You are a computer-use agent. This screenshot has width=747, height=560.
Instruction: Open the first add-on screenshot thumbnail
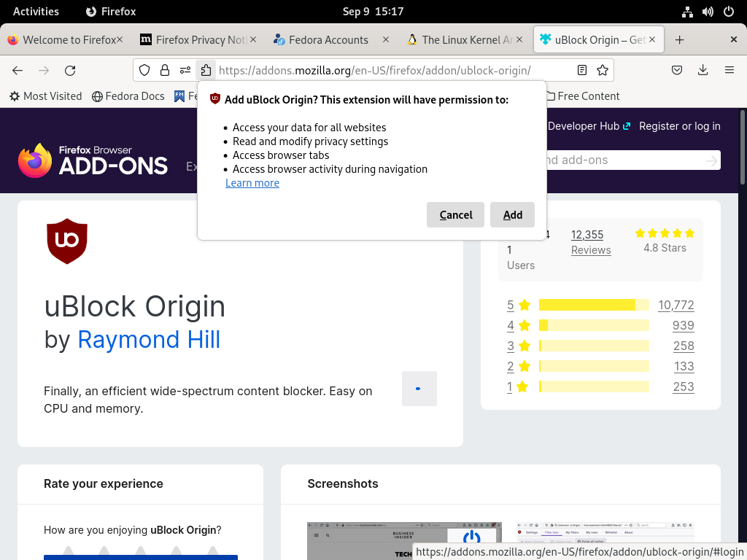pos(404,541)
